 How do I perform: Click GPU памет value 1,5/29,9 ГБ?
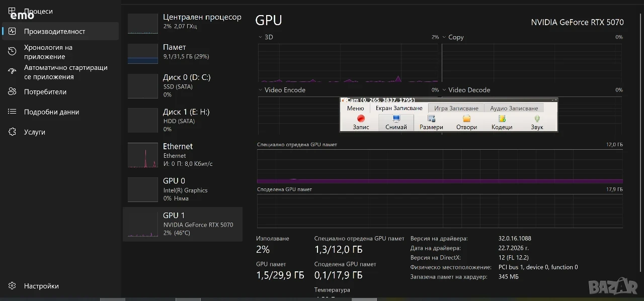pos(280,275)
